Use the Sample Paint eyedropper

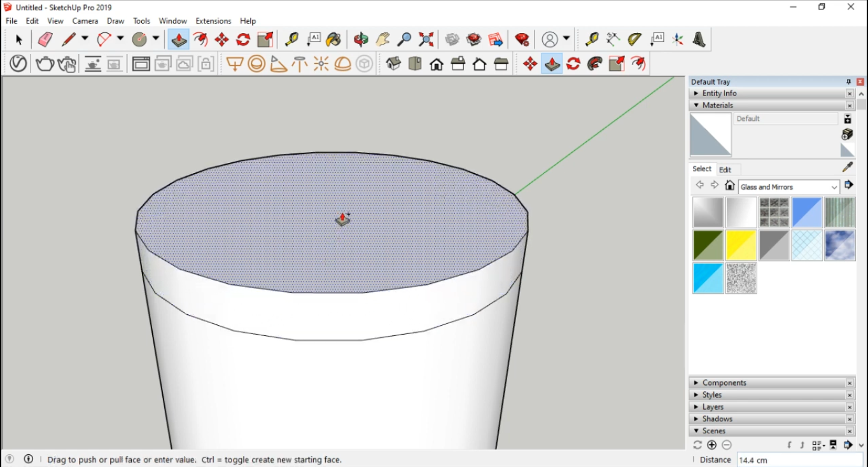[x=847, y=167]
